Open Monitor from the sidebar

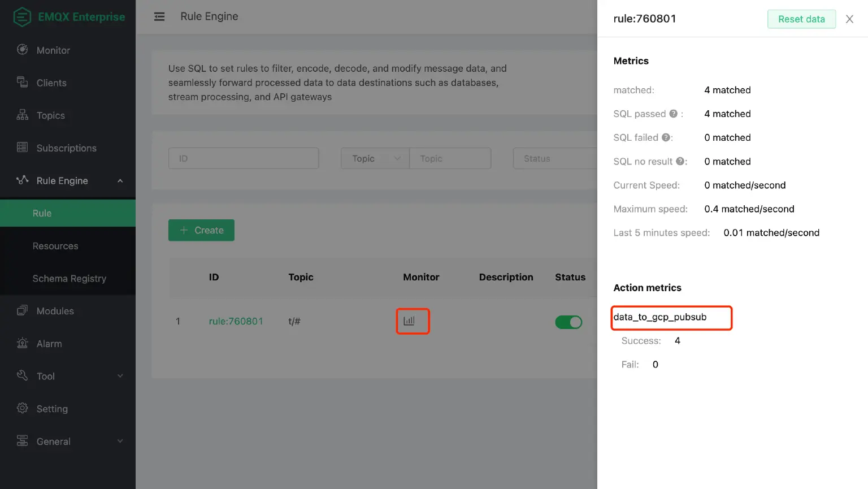point(53,50)
